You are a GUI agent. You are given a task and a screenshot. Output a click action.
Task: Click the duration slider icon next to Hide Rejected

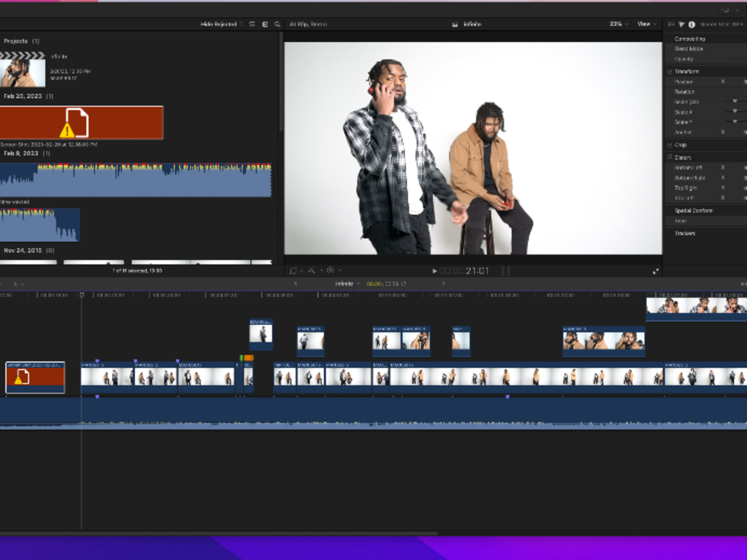pos(252,24)
